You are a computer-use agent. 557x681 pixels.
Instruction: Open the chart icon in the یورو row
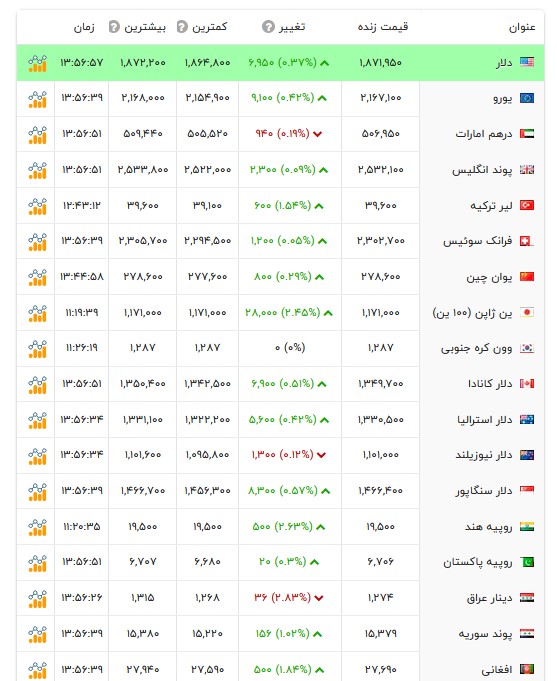click(37, 99)
